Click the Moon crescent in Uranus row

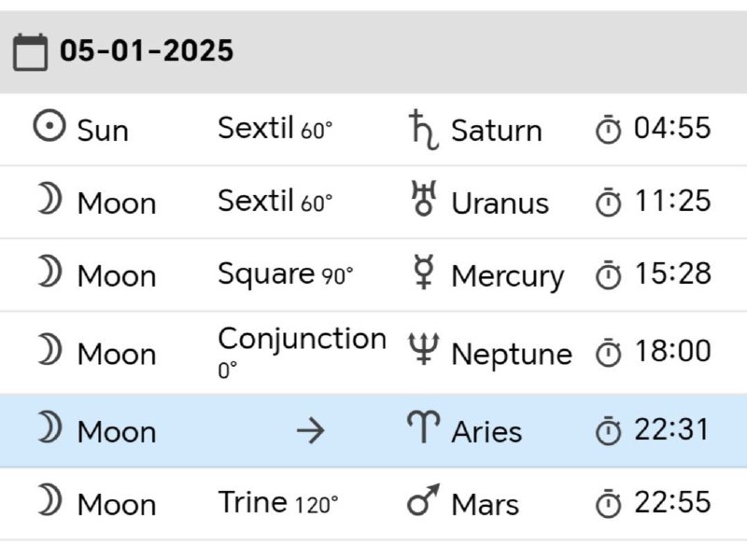click(49, 199)
